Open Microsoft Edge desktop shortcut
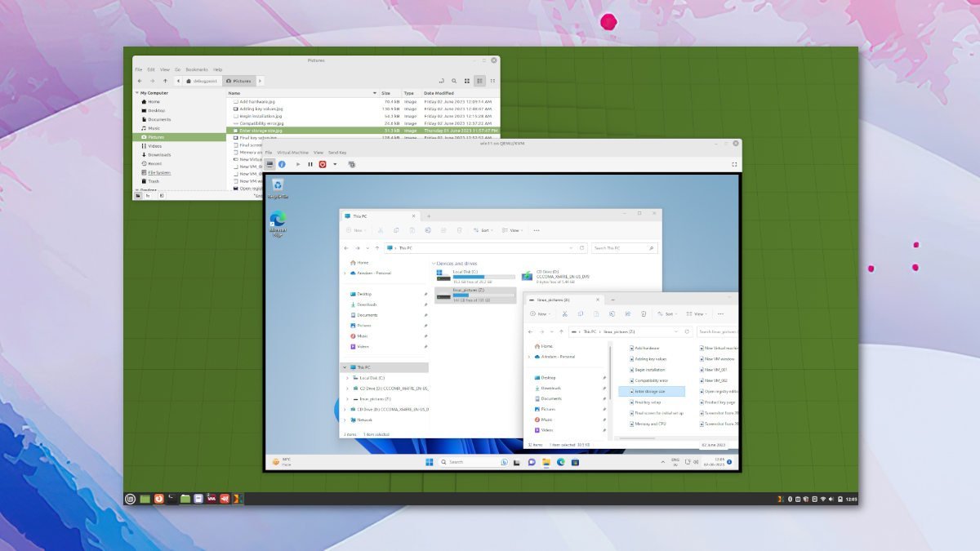The width and height of the screenshot is (980, 551). click(278, 224)
